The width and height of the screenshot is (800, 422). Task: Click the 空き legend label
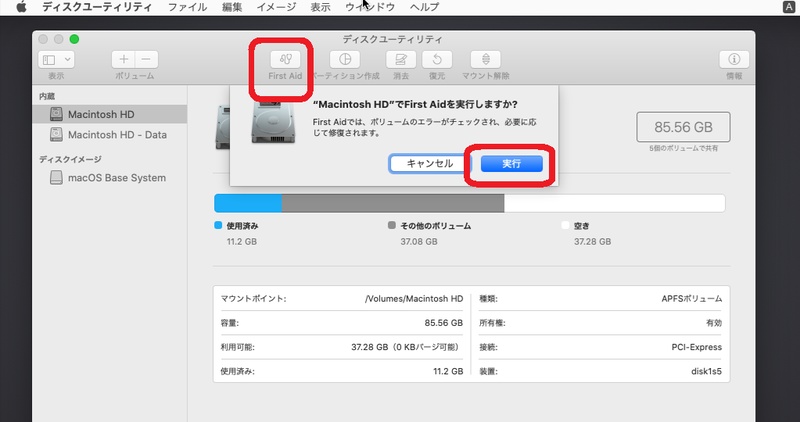click(582, 226)
